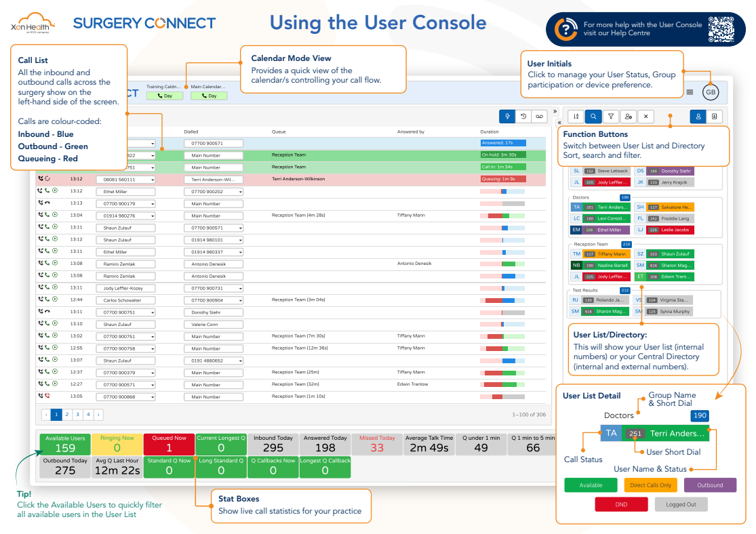
Task: Click play icon in the 12:55 call row
Action: (x=55, y=348)
